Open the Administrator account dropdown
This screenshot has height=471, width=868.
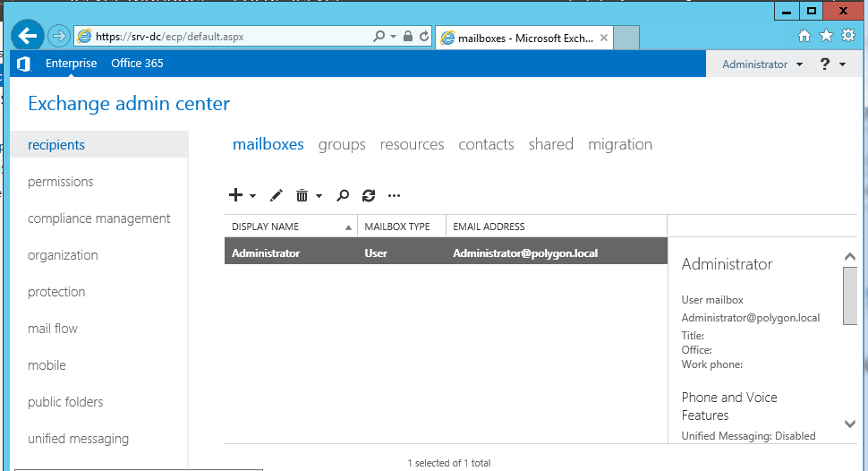click(x=762, y=64)
